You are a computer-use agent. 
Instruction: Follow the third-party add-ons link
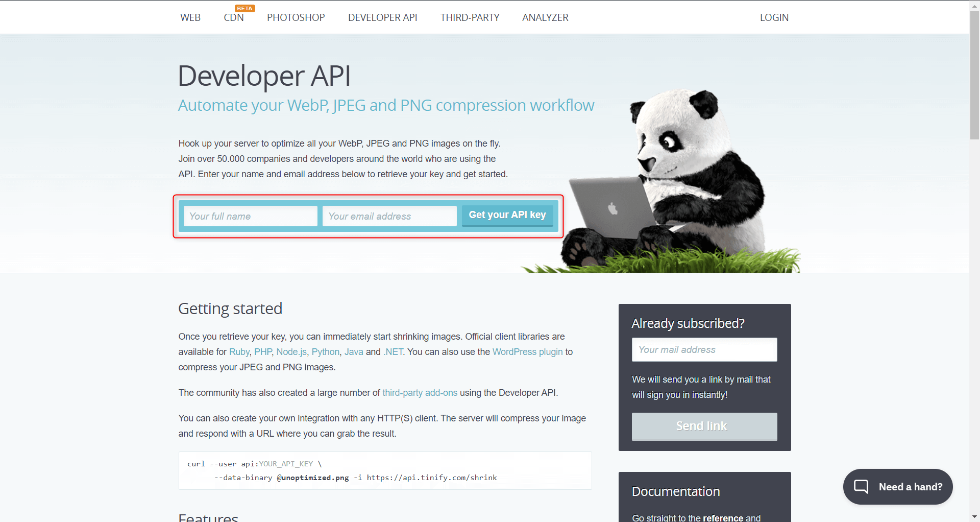coord(420,393)
